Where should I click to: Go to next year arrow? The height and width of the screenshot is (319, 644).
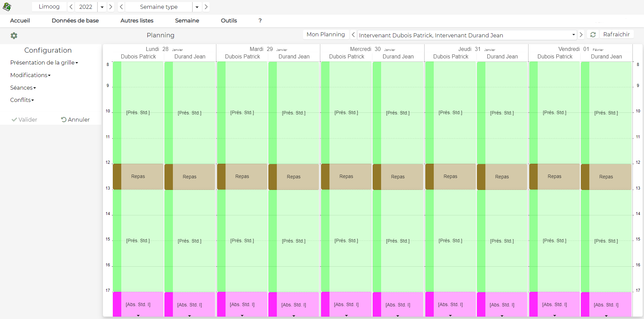pos(111,7)
